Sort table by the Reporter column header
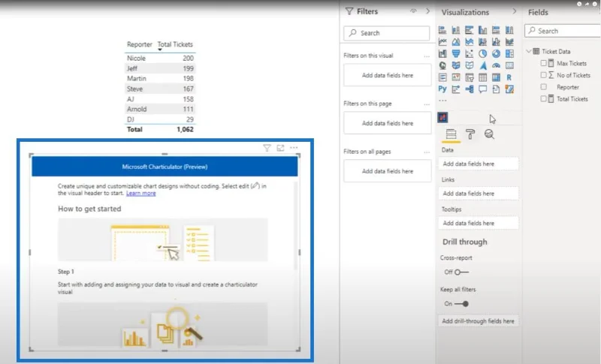This screenshot has height=364, width=601. point(140,44)
